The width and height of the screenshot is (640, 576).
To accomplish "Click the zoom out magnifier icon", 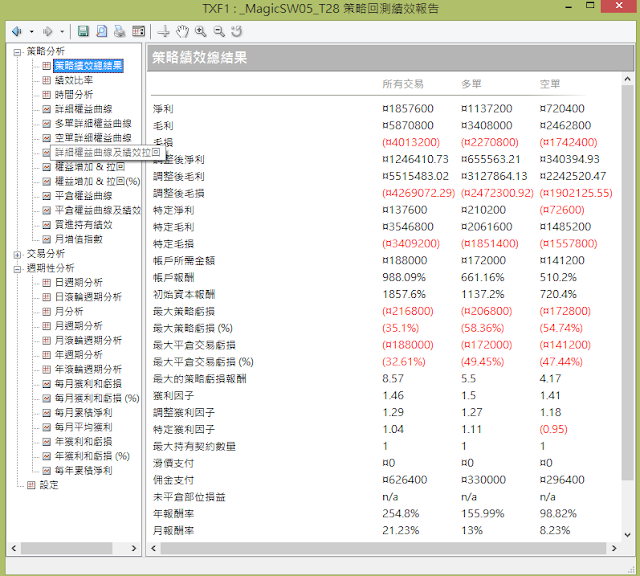I will click(x=219, y=31).
